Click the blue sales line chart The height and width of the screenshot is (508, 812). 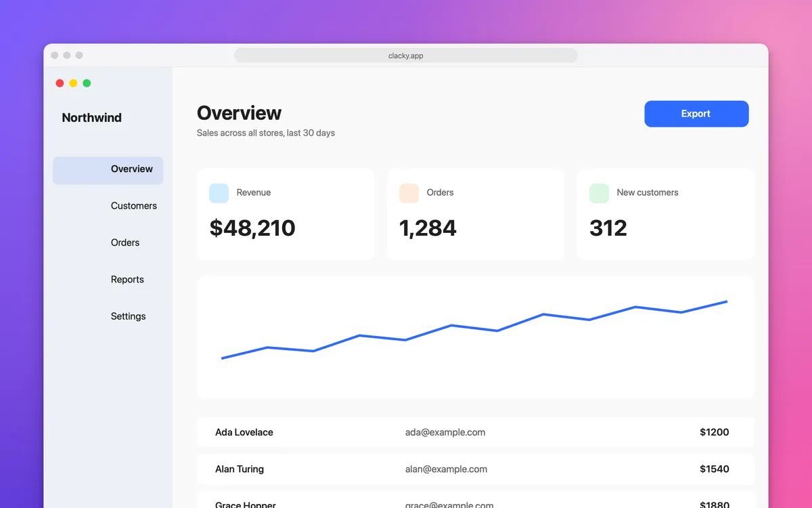click(475, 330)
